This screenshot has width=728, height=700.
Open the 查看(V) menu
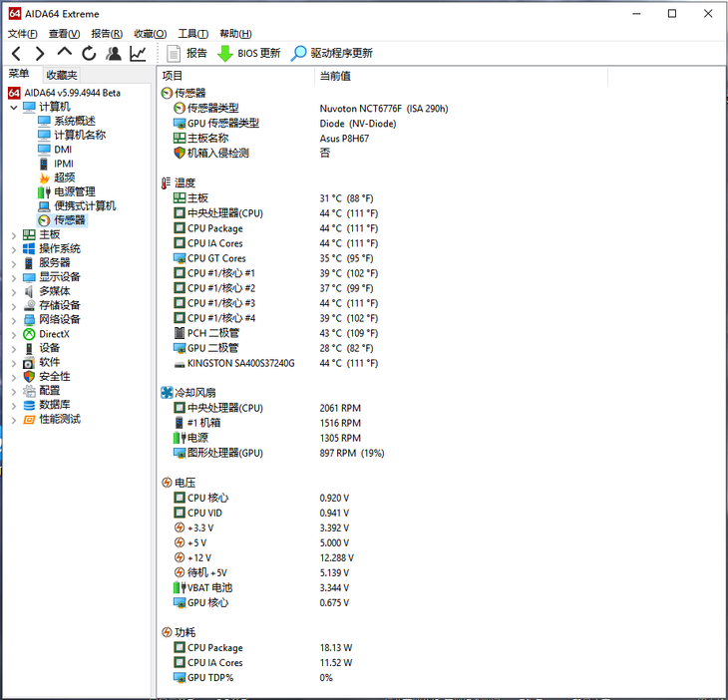coord(64,34)
